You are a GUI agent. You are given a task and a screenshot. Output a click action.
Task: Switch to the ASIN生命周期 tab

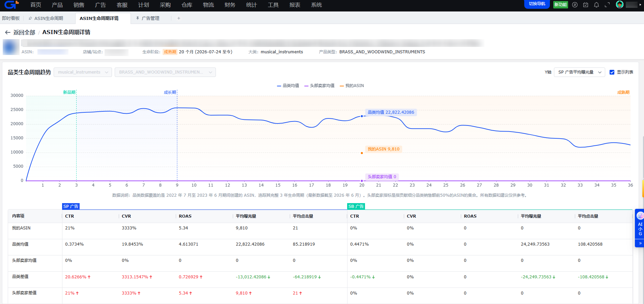coord(49,18)
